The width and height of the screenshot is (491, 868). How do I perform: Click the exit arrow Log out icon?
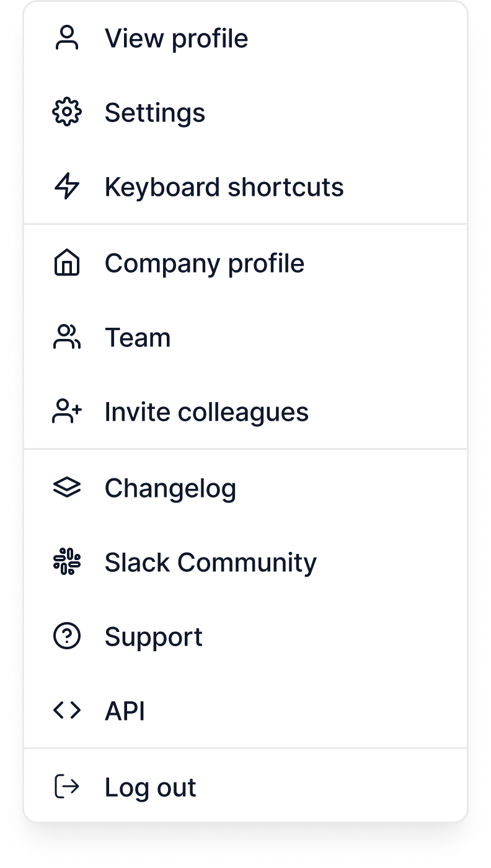[x=67, y=787]
